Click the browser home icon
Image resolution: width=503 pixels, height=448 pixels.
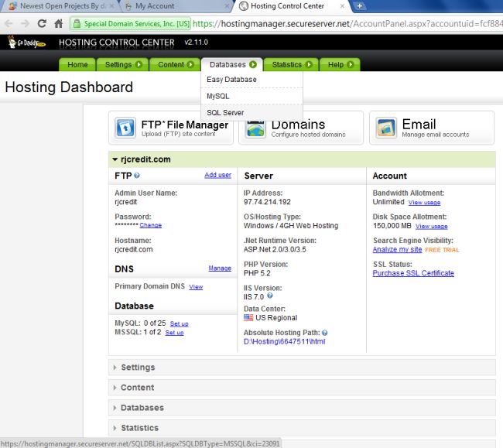tap(58, 23)
